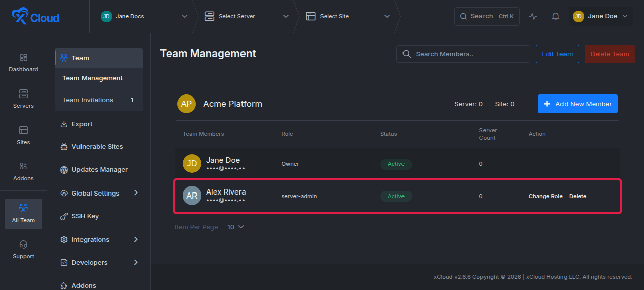Open the global Search box
644x290 pixels.
click(x=487, y=16)
